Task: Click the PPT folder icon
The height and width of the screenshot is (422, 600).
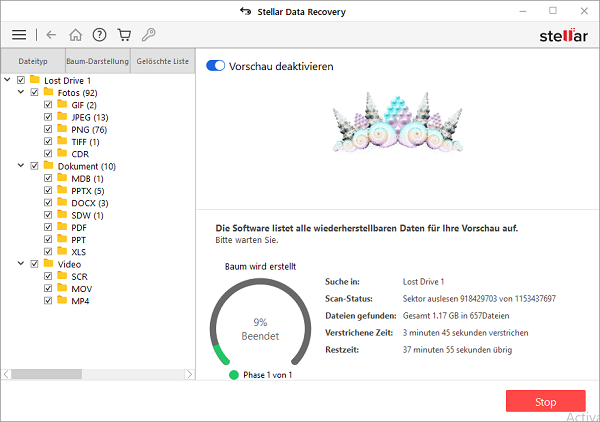Action: (62, 239)
